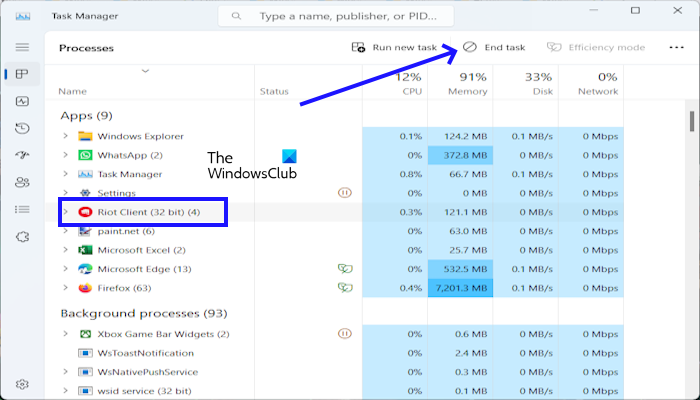The height and width of the screenshot is (400, 700).
Task: Click the vertical scrollbar thumb
Action: tap(692, 122)
